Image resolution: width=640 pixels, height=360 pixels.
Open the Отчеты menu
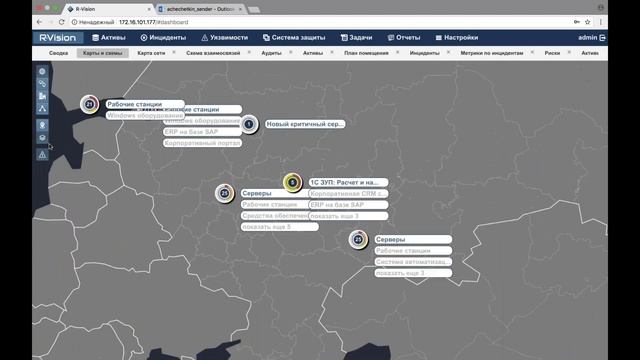point(404,38)
